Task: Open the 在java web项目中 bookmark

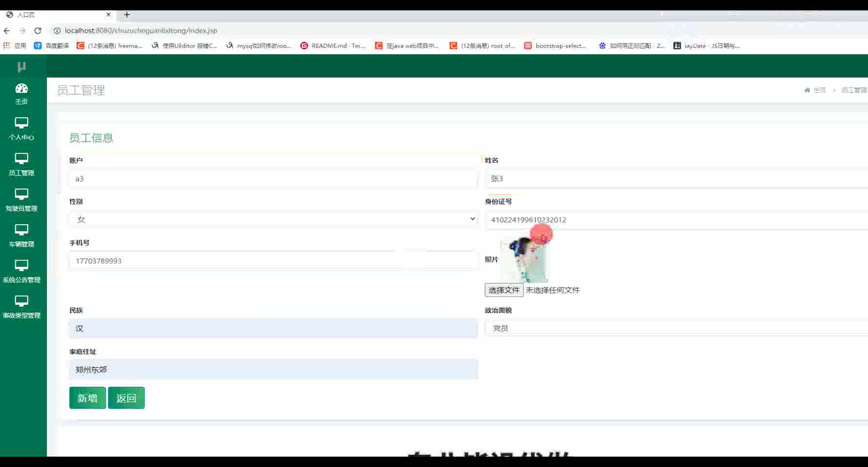Action: (x=407, y=46)
